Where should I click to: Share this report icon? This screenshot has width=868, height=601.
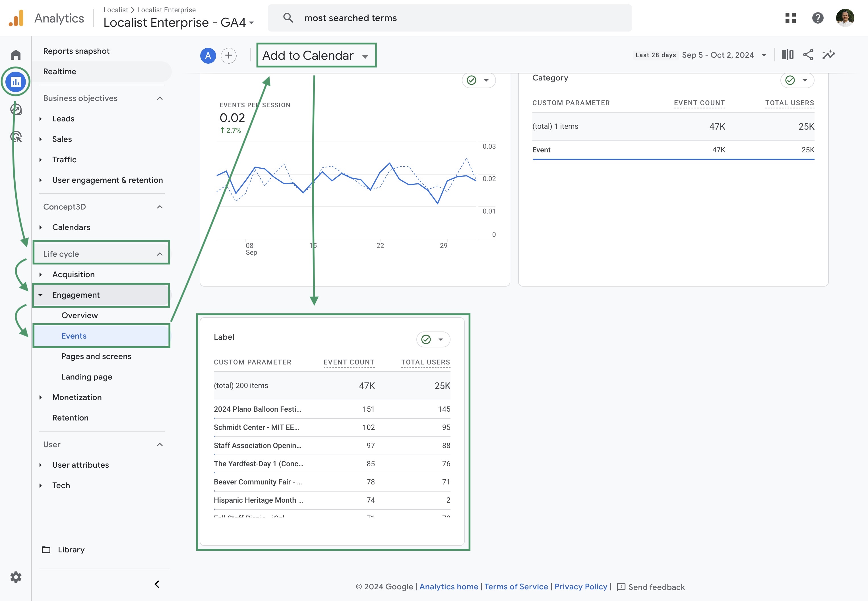point(808,55)
